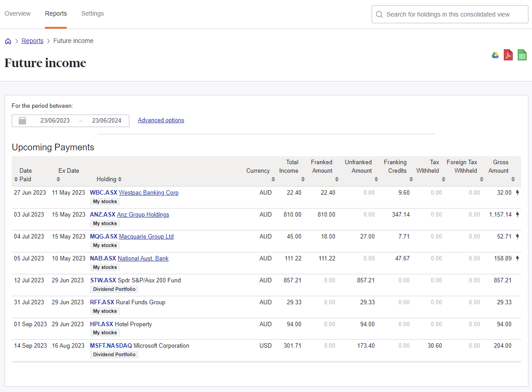Click the holdings search input field

448,14
